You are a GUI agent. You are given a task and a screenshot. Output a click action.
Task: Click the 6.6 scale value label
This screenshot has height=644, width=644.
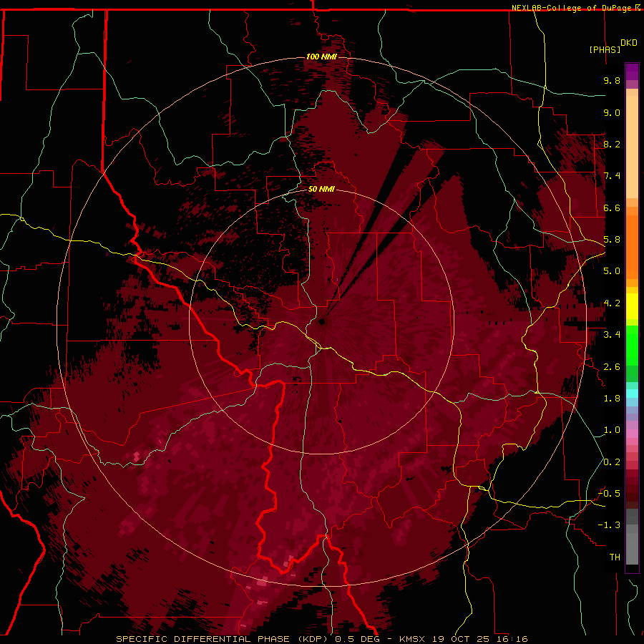tap(612, 208)
